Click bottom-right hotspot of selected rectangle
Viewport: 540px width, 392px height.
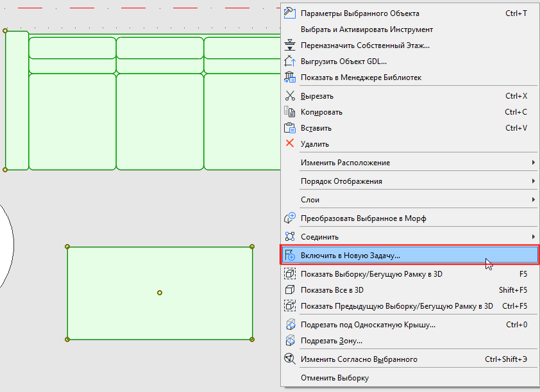pyautogui.click(x=252, y=339)
